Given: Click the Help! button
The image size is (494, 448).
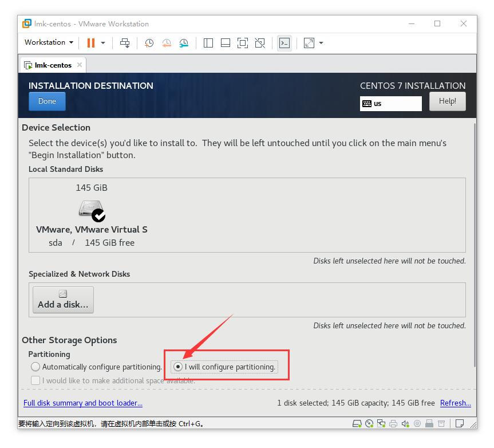Looking at the screenshot, I should pos(448,101).
